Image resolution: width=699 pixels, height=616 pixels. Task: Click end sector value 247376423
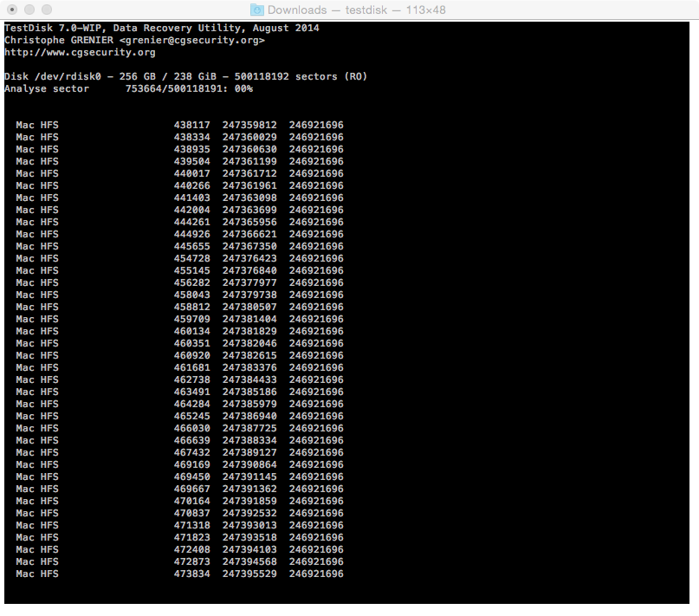click(x=249, y=258)
